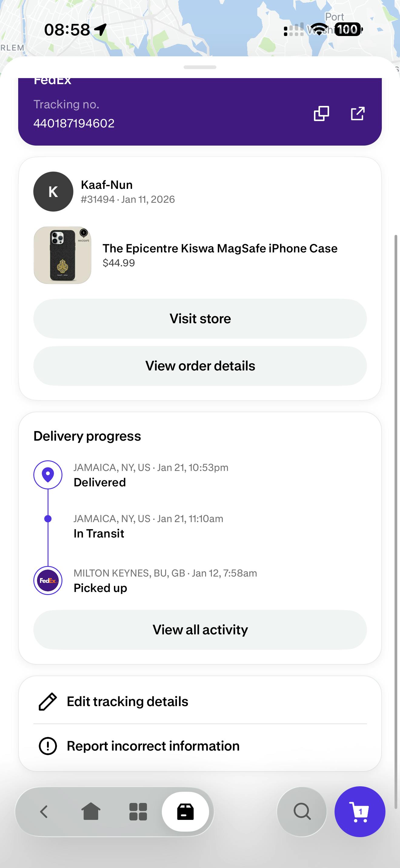400x868 pixels.
Task: Tap the Delivered location pin icon
Action: coord(48,475)
